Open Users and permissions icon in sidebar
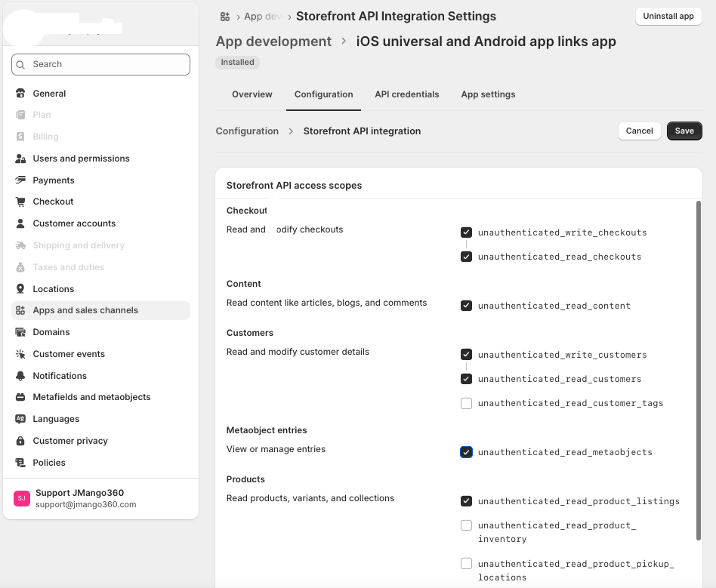This screenshot has height=588, width=716. pyautogui.click(x=20, y=159)
